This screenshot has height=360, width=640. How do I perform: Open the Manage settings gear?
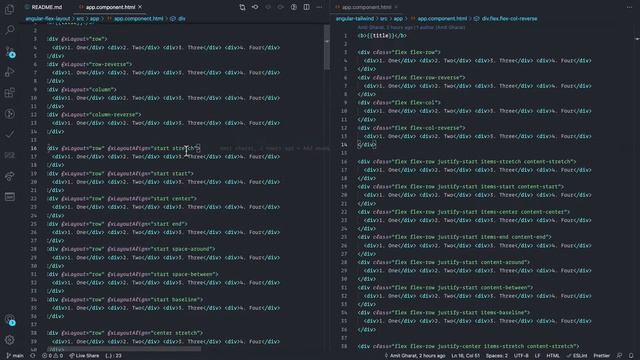pyautogui.click(x=10, y=340)
